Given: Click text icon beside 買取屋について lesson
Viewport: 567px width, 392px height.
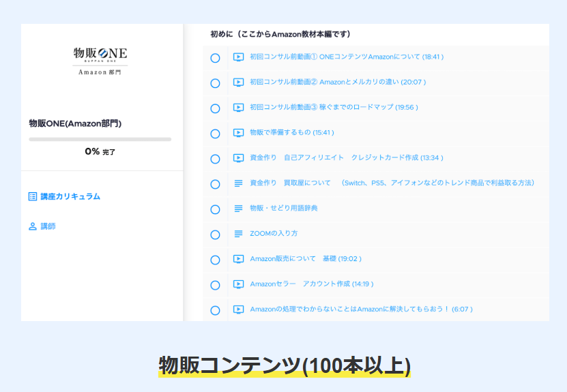Looking at the screenshot, I should point(238,183).
